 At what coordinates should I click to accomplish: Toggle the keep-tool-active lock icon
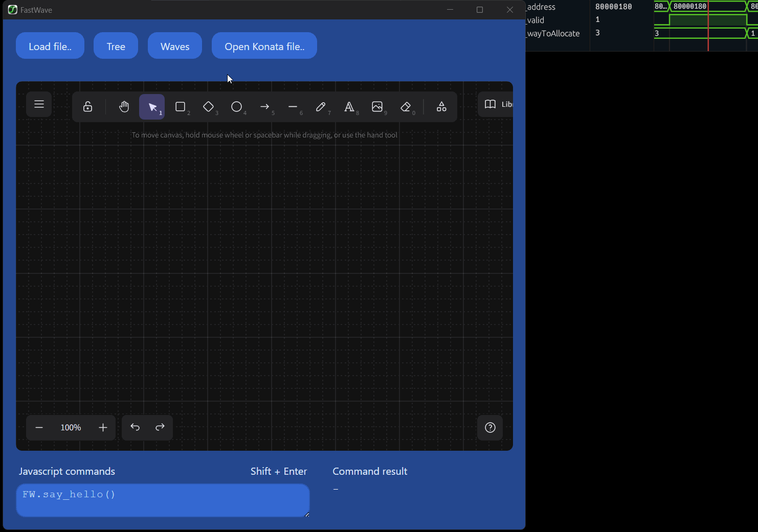click(x=88, y=107)
